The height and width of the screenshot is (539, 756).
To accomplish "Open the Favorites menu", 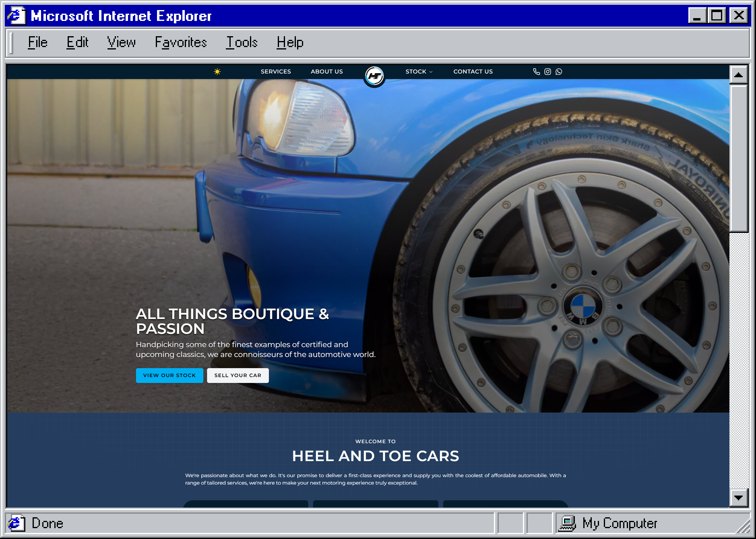I will click(181, 42).
